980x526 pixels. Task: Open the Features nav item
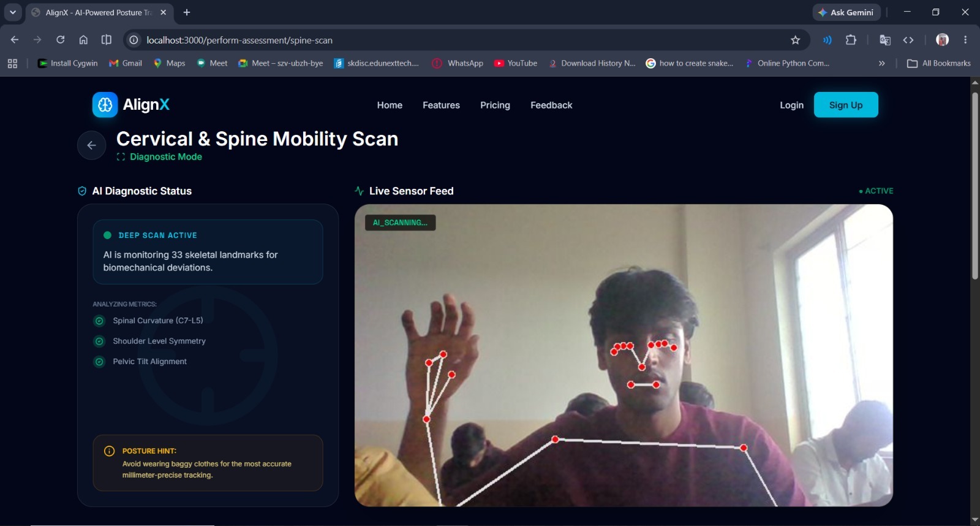coord(441,105)
